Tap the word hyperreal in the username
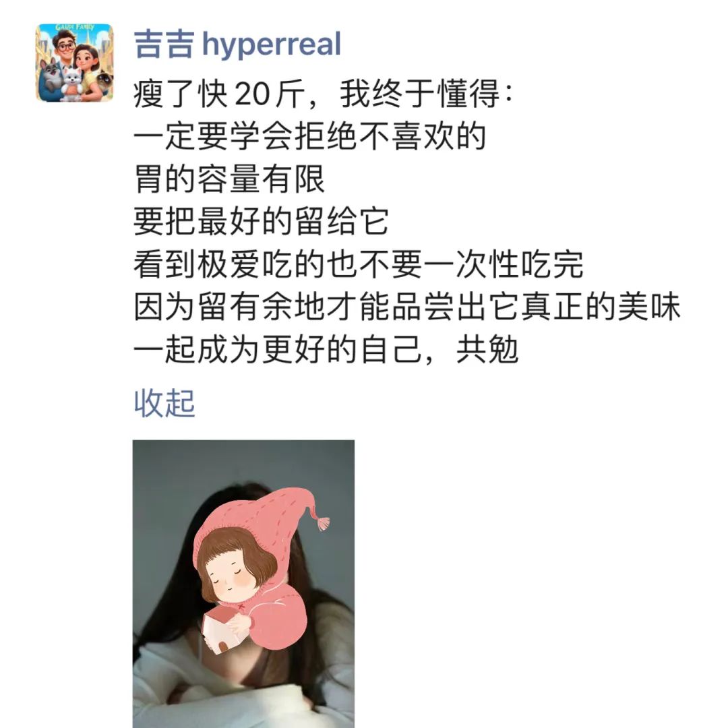Image resolution: width=728 pixels, height=728 pixels. (272, 46)
